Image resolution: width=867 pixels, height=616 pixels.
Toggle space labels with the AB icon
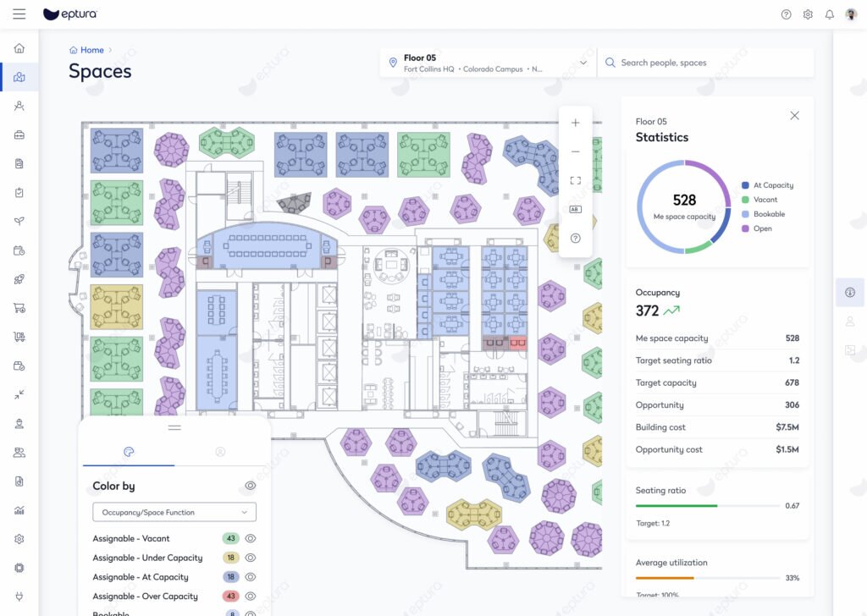[x=576, y=209]
